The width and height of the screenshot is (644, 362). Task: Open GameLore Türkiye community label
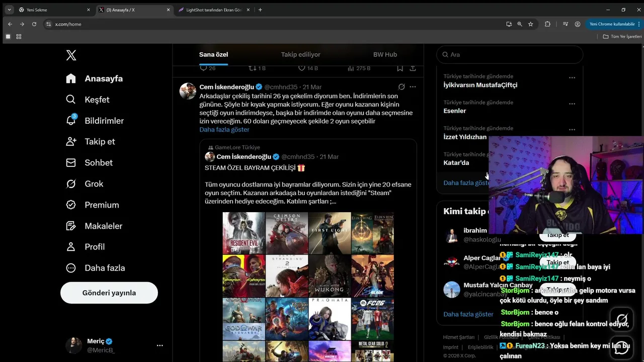tap(237, 147)
